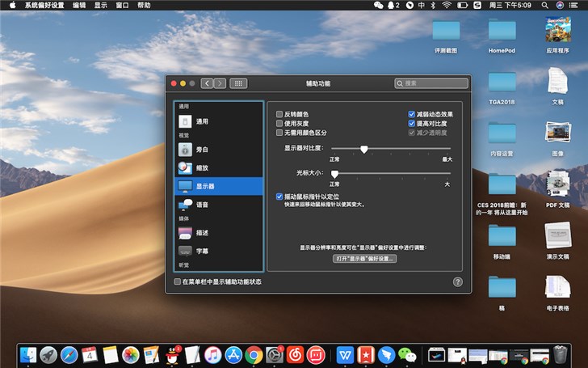Enable 在菜单栏中显示辅助功能状态 checkbox
The width and height of the screenshot is (588, 368).
click(x=178, y=281)
